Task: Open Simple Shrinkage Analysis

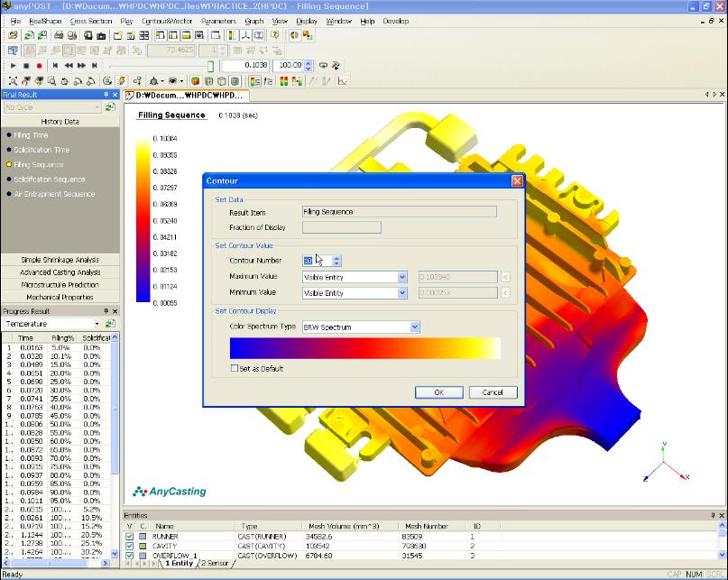Action: (60, 260)
